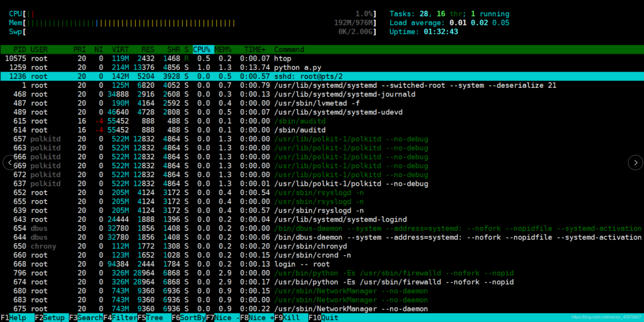Screen dimensions: 644x322
Task: Select auditd thread row PID 615
Action: tap(322, 121)
